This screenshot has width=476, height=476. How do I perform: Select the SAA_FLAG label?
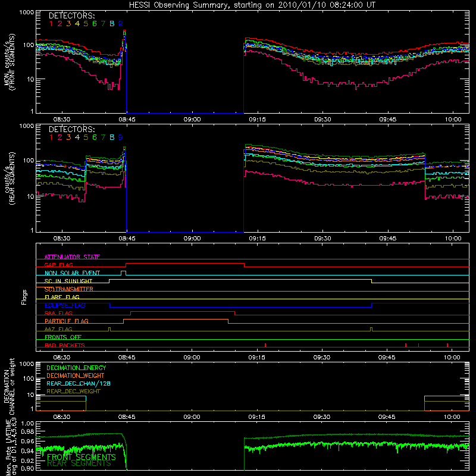[58, 313]
